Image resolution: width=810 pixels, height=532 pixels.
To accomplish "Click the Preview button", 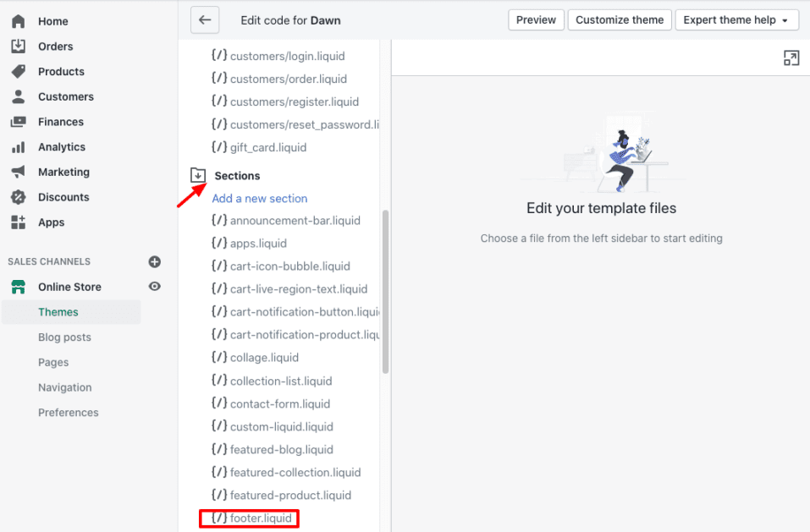I will click(x=536, y=20).
